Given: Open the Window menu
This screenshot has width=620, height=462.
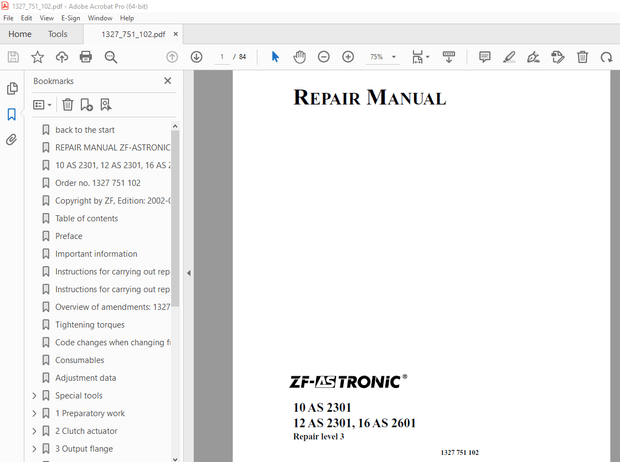Looking at the screenshot, I should 100,18.
